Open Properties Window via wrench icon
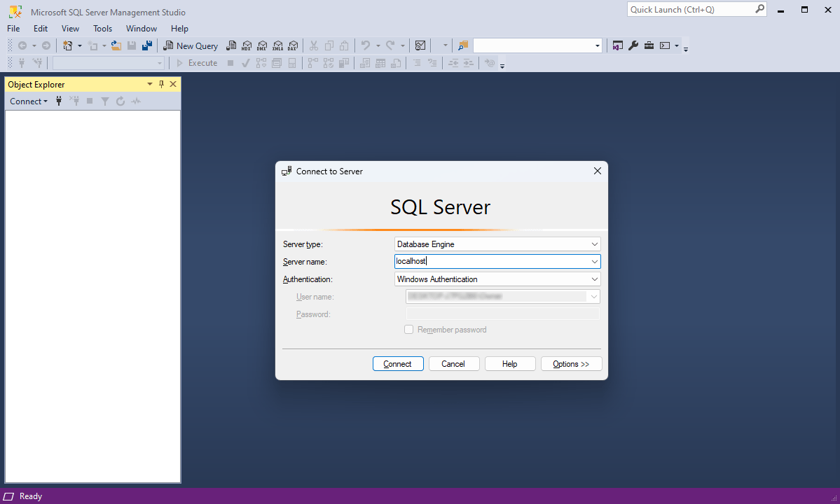The height and width of the screenshot is (504, 840). click(x=633, y=46)
